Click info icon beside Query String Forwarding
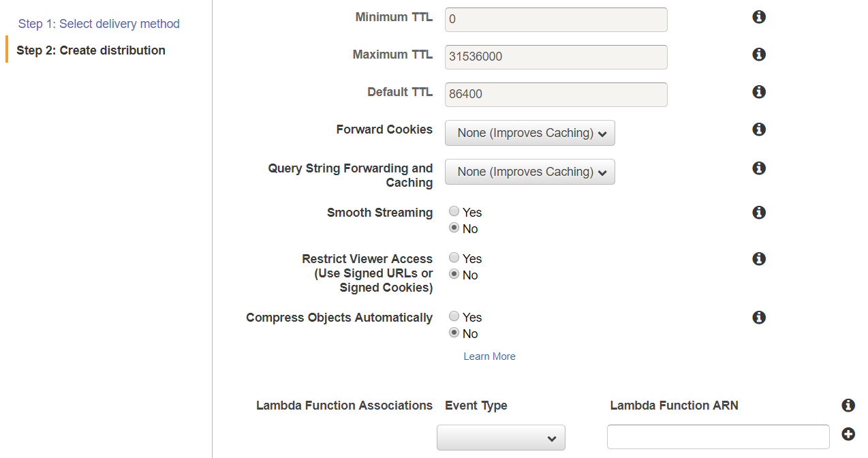The width and height of the screenshot is (868, 458). (x=759, y=168)
